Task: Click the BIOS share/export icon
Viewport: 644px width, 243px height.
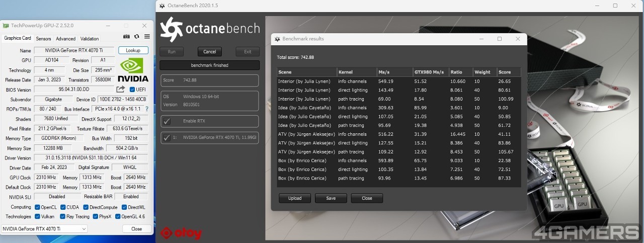Action: pos(121,89)
